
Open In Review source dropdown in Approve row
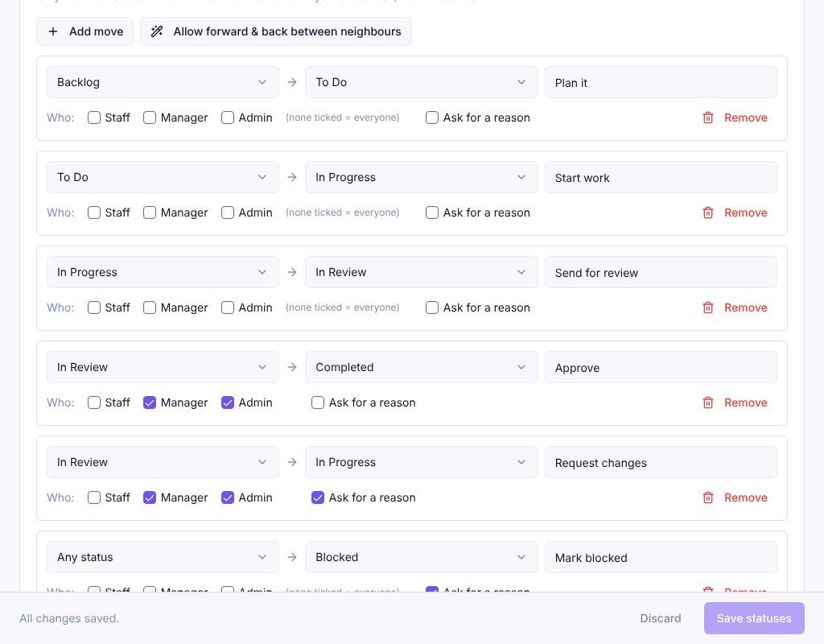click(x=163, y=367)
